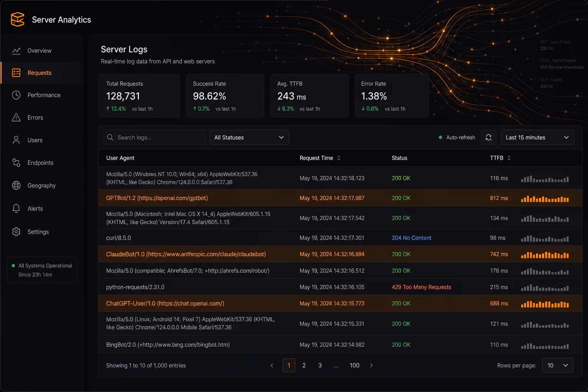Viewport: 588px width, 392px height.
Task: Go to next page with right chevron
Action: (371, 366)
